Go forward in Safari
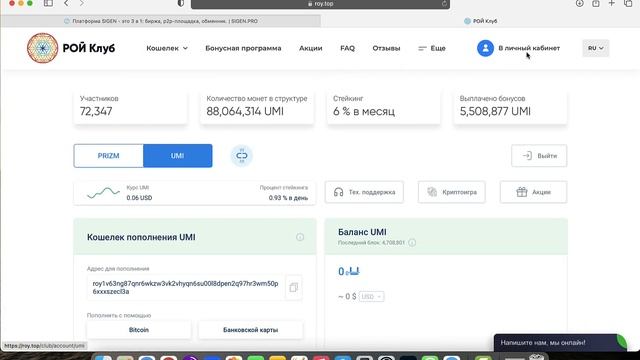The width and height of the screenshot is (640, 360). tap(81, 3)
